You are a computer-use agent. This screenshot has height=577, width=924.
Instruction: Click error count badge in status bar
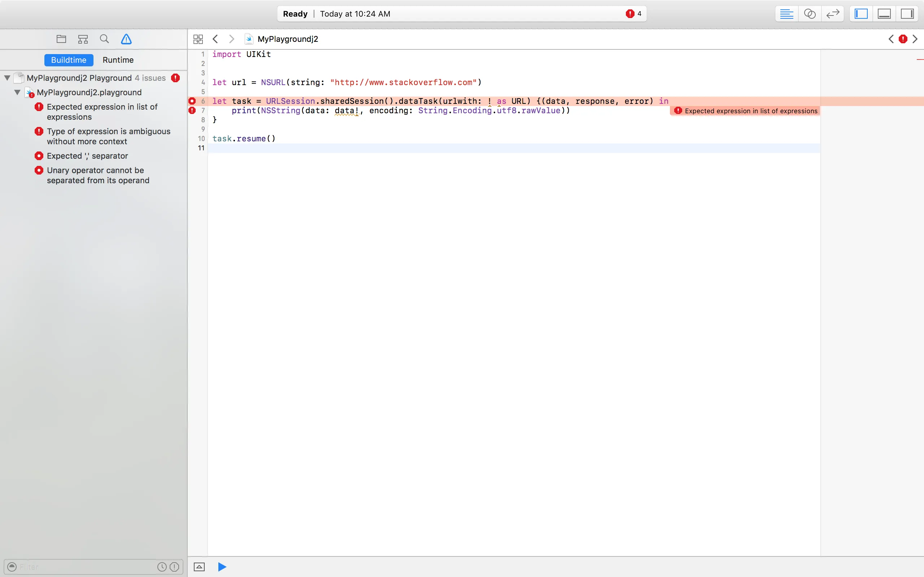tap(633, 14)
